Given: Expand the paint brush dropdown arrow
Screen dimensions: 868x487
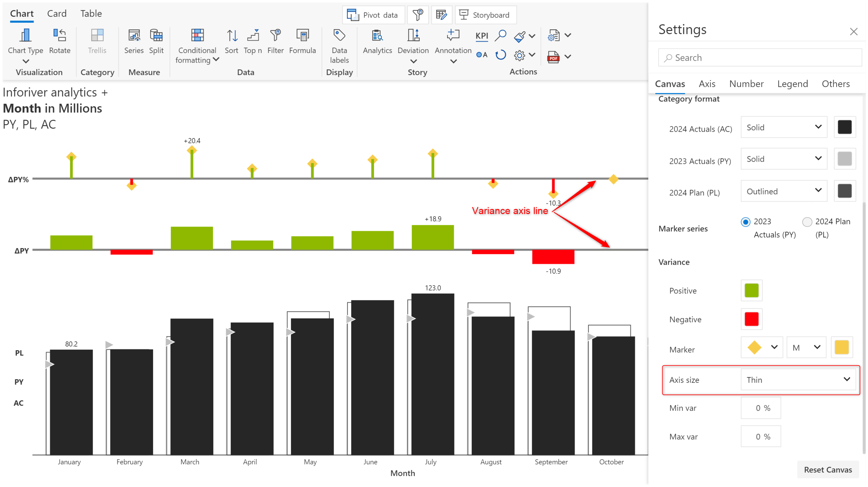Looking at the screenshot, I should (x=532, y=36).
